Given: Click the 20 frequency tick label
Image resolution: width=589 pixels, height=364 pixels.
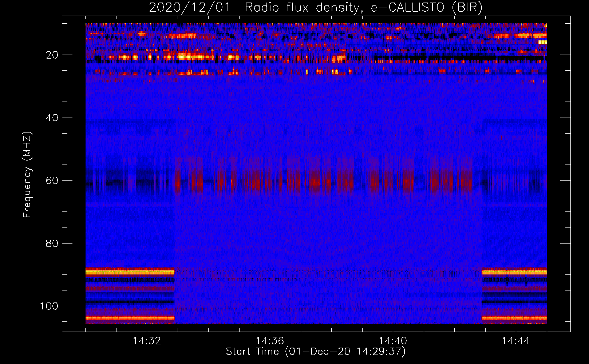Looking at the screenshot, I should 52,55.
